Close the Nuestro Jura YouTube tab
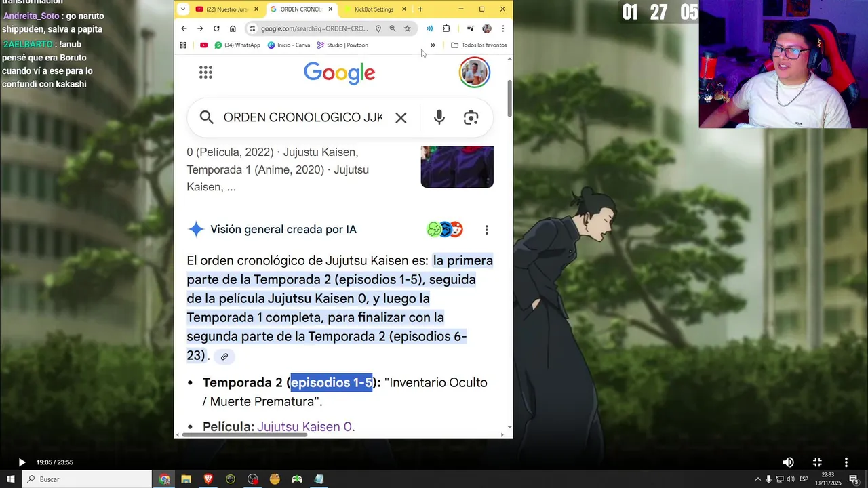868x488 pixels. [x=256, y=9]
